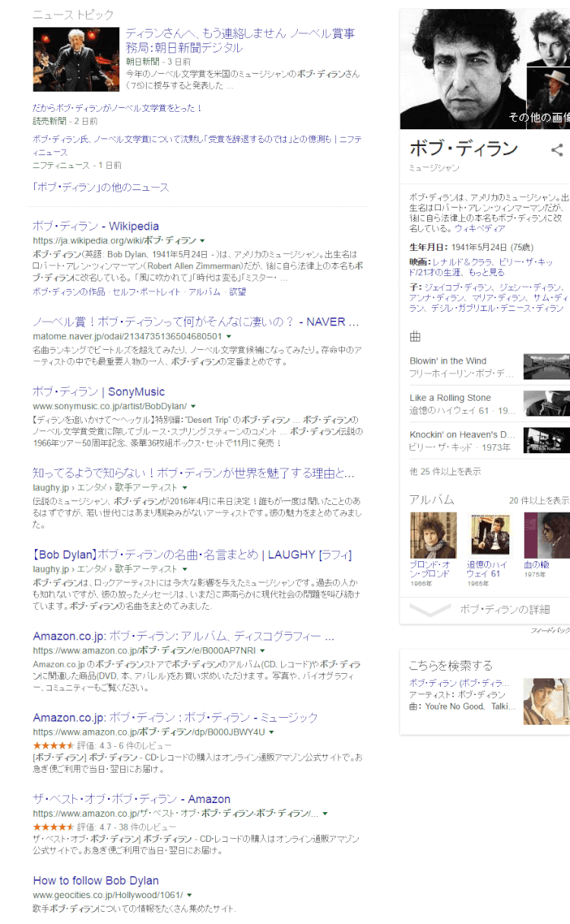The height and width of the screenshot is (924, 570).
Task: Click news thumbnail of Dylan performing
Action: click(76, 59)
